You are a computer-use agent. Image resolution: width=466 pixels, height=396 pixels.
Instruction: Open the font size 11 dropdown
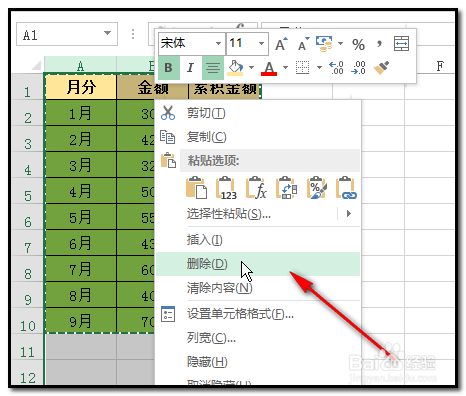(261, 44)
